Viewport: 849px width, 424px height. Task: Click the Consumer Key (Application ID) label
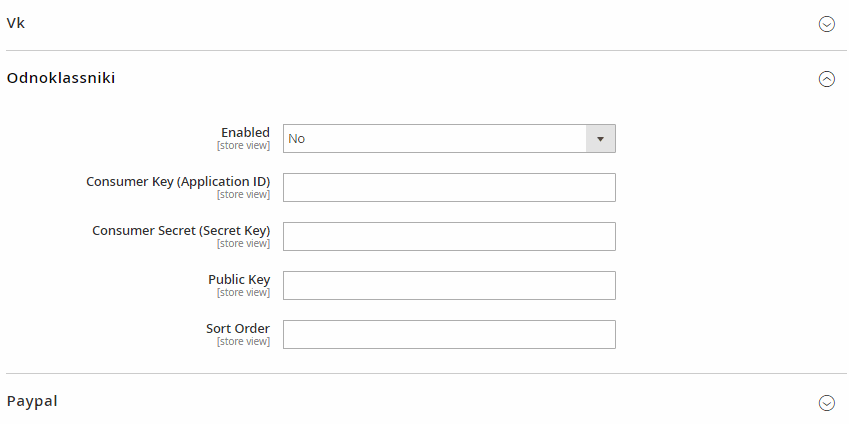point(178,181)
